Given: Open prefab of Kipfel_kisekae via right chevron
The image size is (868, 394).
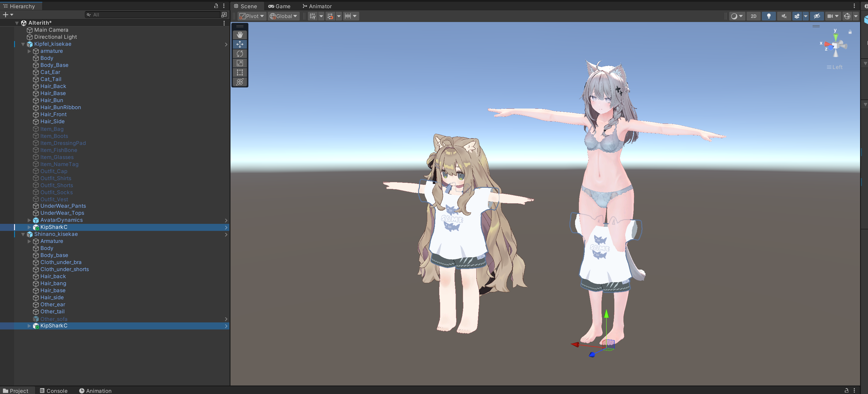Looking at the screenshot, I should click(226, 44).
